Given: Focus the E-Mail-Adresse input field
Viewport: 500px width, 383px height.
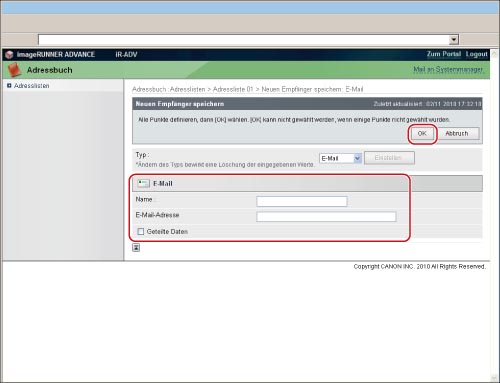Looking at the screenshot, I should click(x=326, y=217).
